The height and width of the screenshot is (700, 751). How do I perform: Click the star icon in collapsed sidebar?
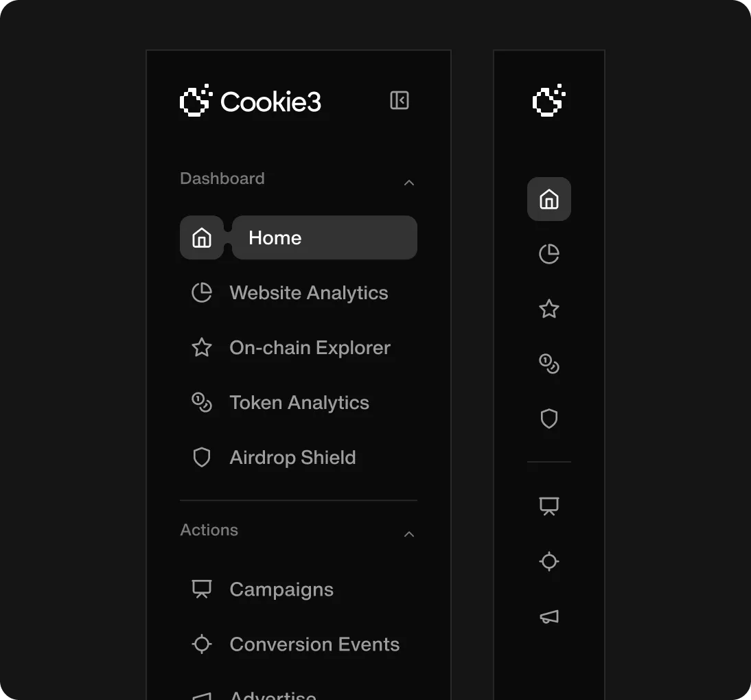tap(548, 309)
